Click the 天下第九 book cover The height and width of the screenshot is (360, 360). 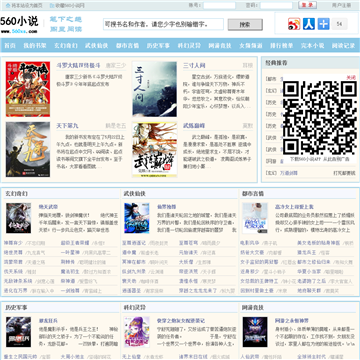point(28,149)
